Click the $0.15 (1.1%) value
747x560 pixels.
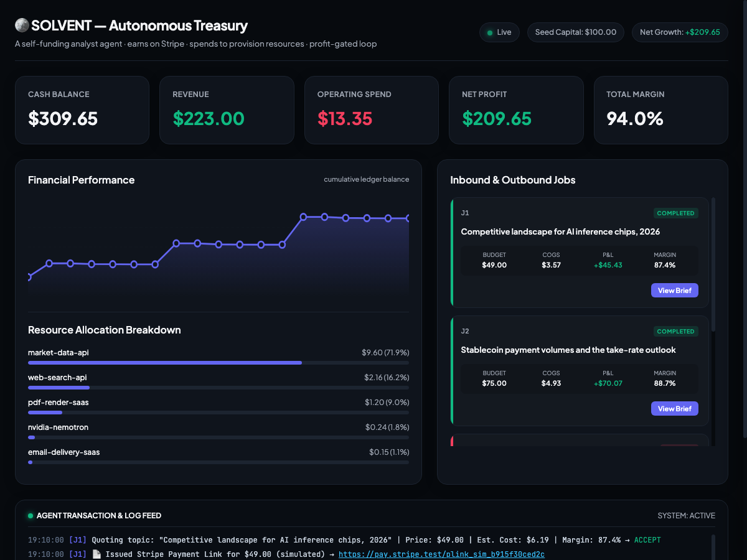click(389, 452)
